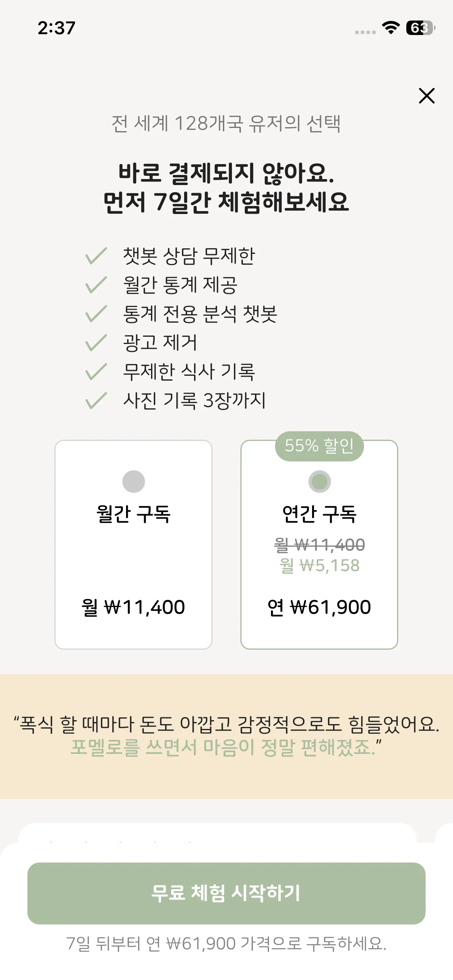453x980 pixels.
Task: Tap the 월 ₩5,158 discounted price
Action: (x=319, y=565)
